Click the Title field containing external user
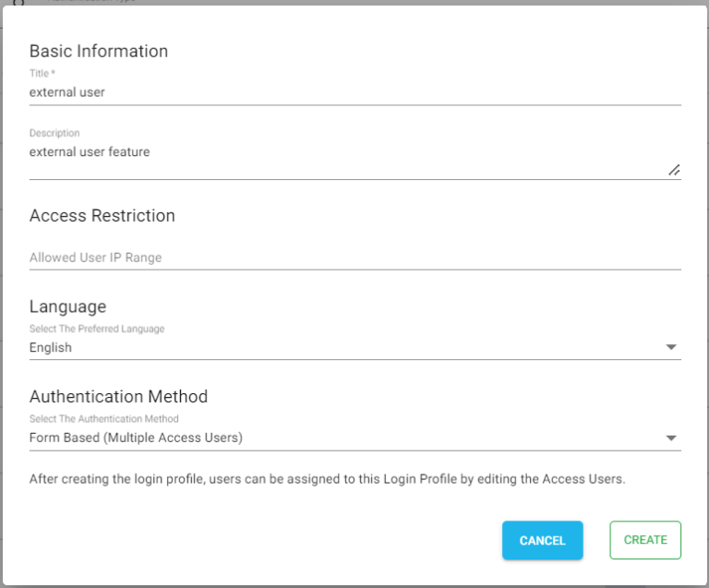 click(x=354, y=92)
